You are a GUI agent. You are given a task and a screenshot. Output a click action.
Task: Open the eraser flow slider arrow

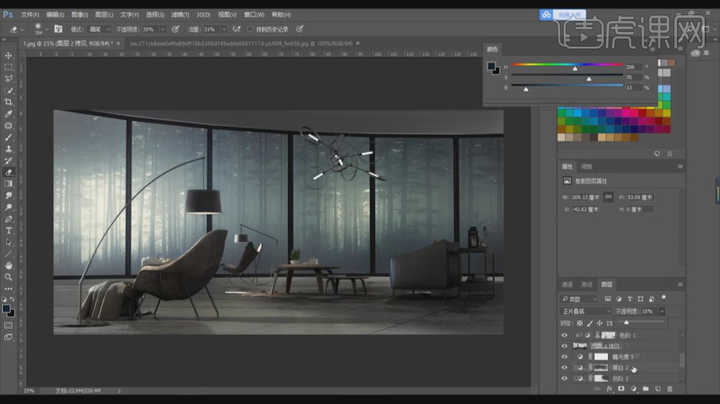(224, 29)
